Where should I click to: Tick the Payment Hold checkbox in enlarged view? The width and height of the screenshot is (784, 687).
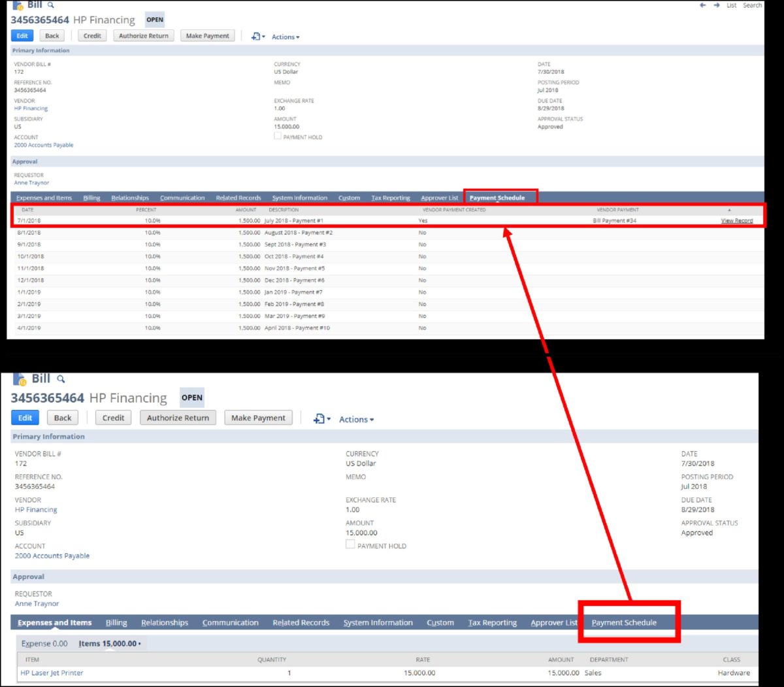(x=350, y=545)
